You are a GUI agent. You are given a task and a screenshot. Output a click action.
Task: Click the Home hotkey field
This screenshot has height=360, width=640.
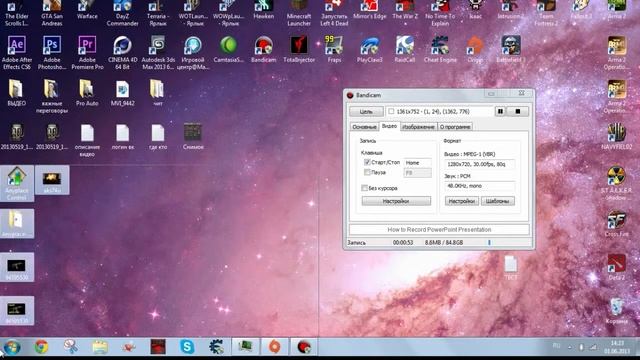pyautogui.click(x=417, y=162)
